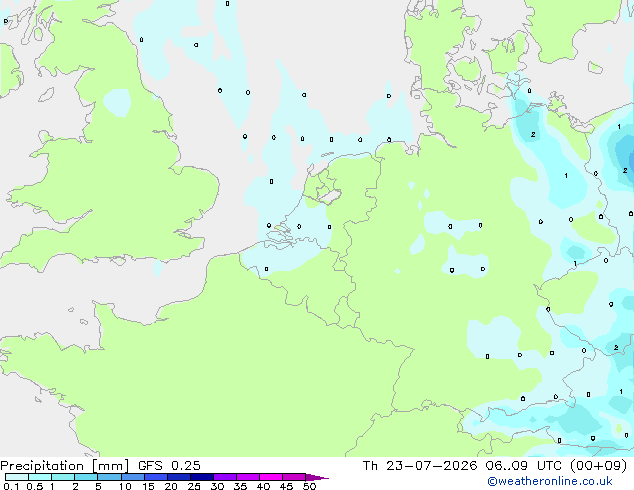Select the 35–40 mm legend color swatch

(x=248, y=477)
